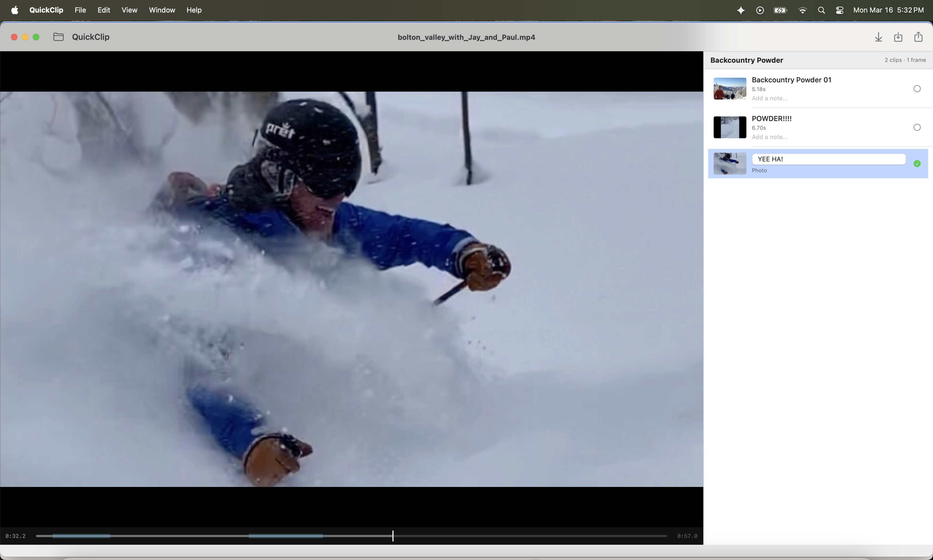Viewport: 933px width, 560px height.
Task: Click the save-to-tray icon in toolbar
Action: pyautogui.click(x=898, y=37)
